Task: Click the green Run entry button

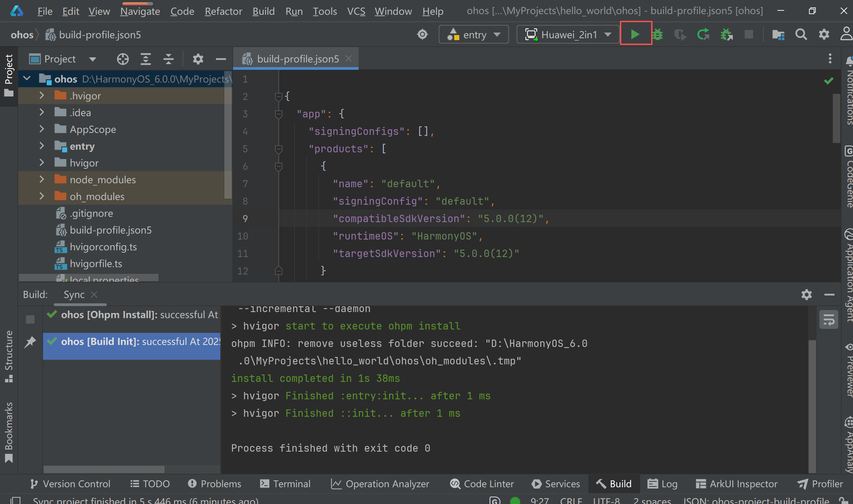Action: coord(635,34)
